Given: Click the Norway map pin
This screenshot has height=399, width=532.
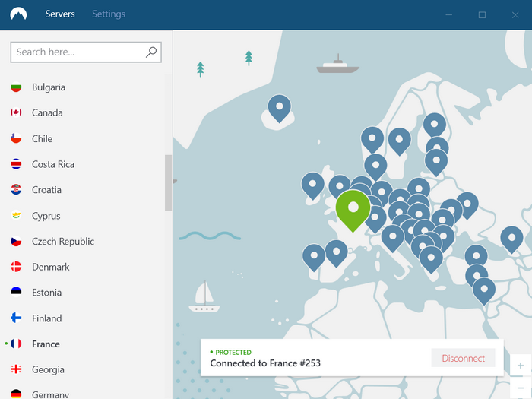Looking at the screenshot, I should 372,140.
